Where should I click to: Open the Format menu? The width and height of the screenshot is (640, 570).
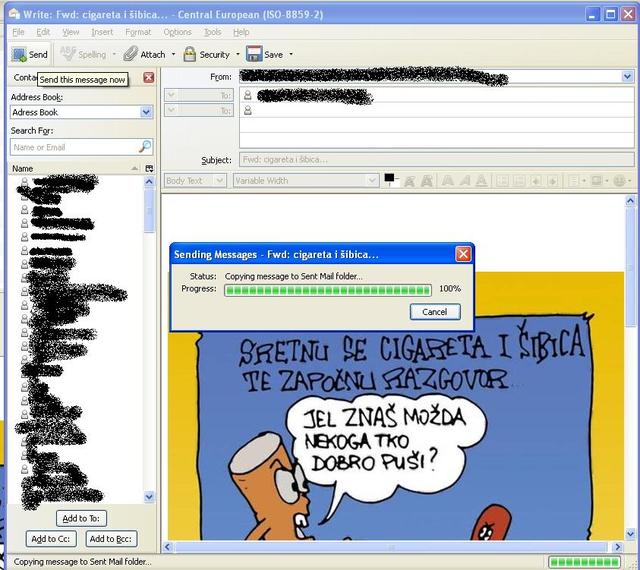click(138, 32)
